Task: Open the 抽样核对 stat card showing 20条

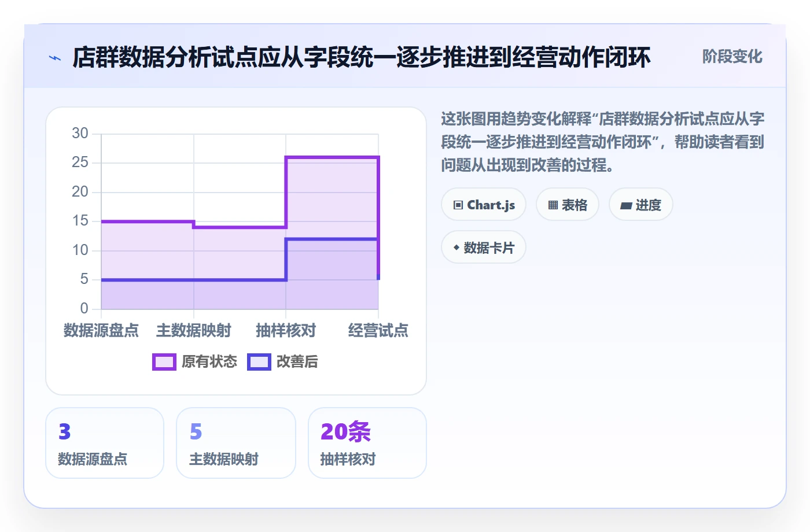Action: (x=367, y=443)
